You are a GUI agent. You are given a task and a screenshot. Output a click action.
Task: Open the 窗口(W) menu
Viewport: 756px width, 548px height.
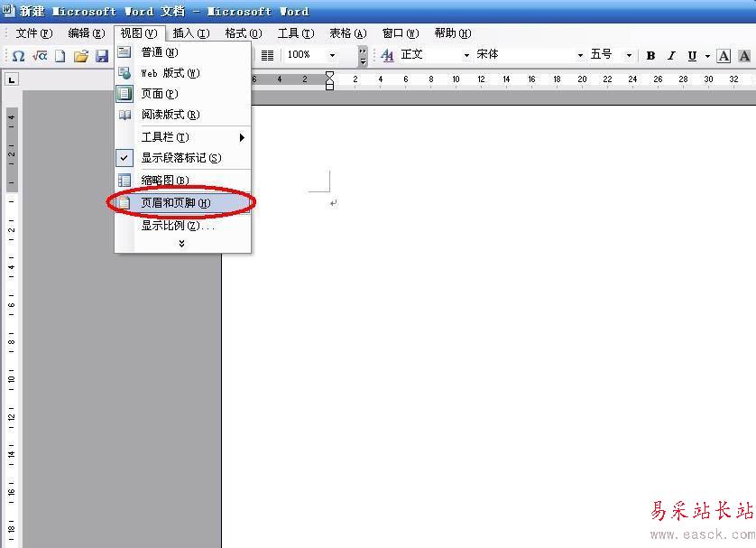coord(401,33)
